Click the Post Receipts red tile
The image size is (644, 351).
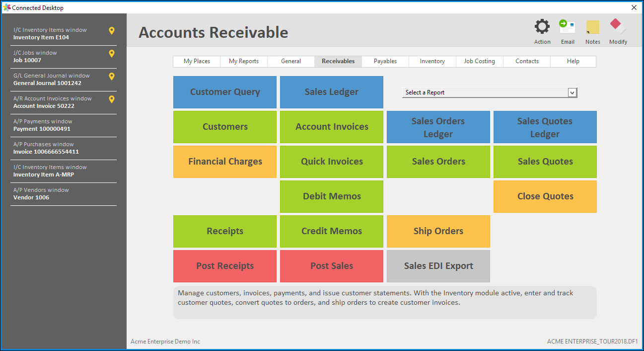coord(225,266)
